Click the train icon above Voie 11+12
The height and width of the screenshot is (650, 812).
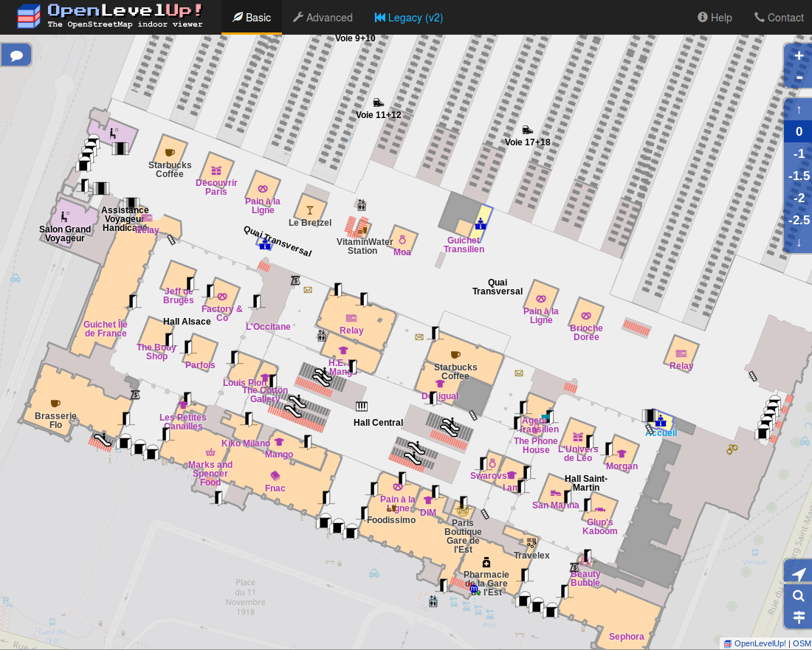pos(379,103)
